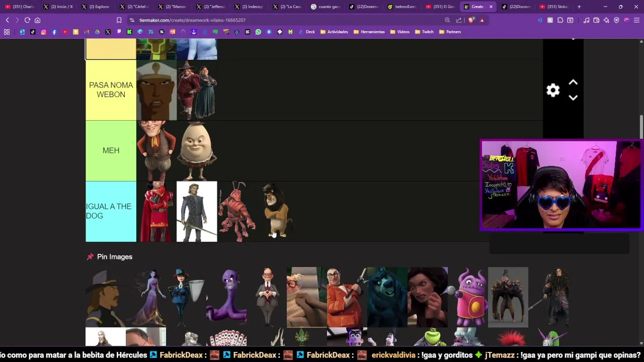
Task: Open Partners bookmarks folder
Action: coord(450,32)
